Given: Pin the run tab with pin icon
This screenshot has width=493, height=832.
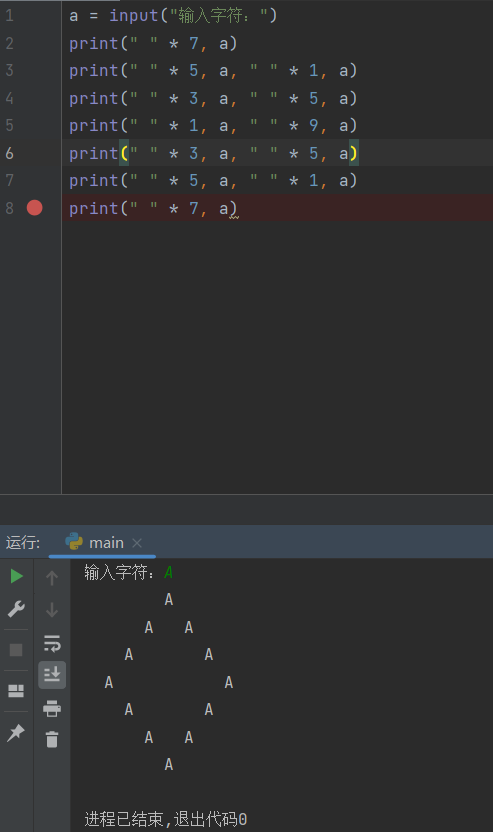Looking at the screenshot, I should tap(15, 733).
